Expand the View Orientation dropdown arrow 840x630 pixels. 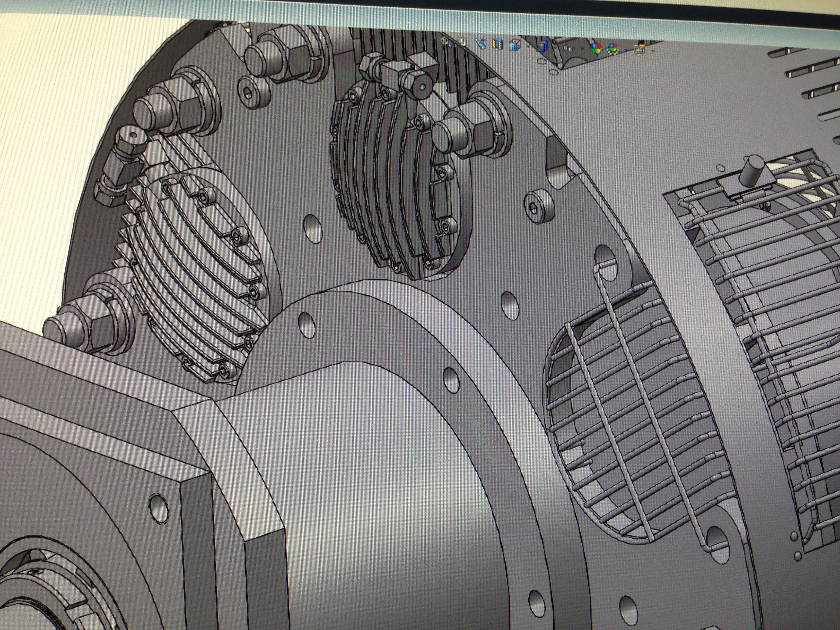528,46
